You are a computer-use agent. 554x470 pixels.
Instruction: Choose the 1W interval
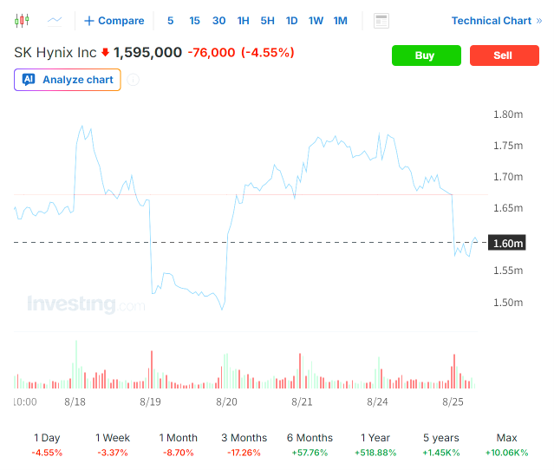click(x=316, y=20)
